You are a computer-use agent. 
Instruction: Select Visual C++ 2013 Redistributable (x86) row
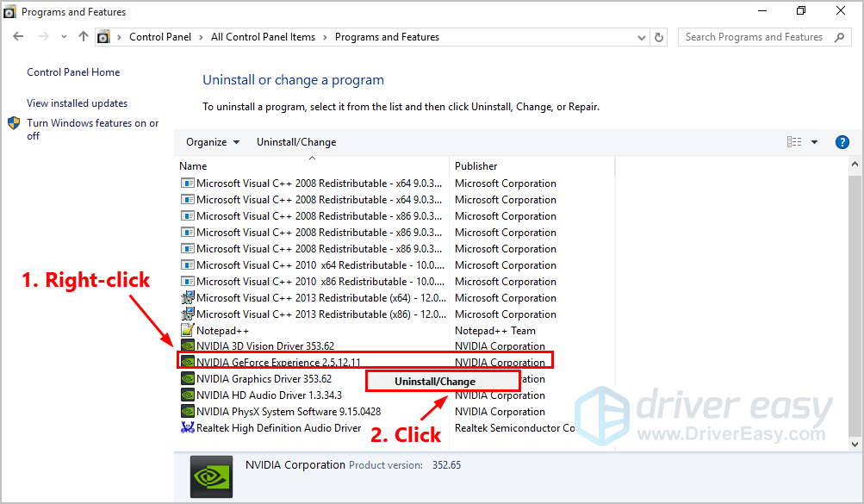[x=368, y=314]
